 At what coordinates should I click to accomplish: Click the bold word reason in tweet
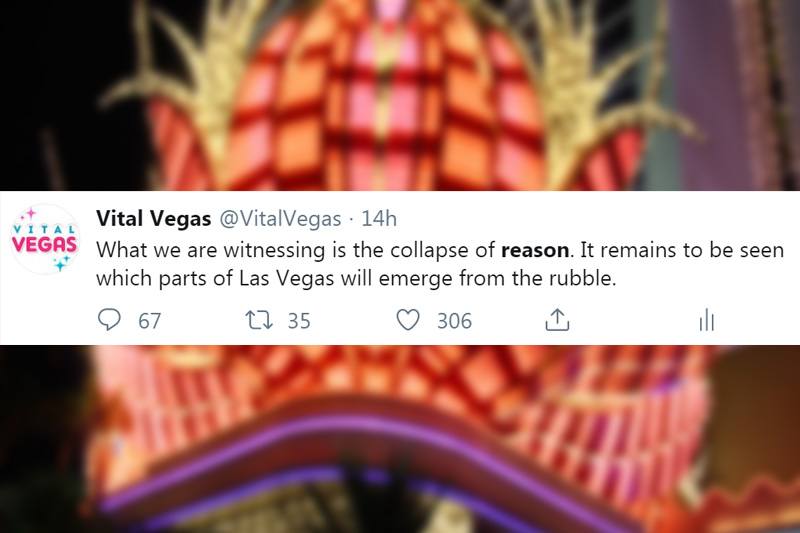[535, 250]
